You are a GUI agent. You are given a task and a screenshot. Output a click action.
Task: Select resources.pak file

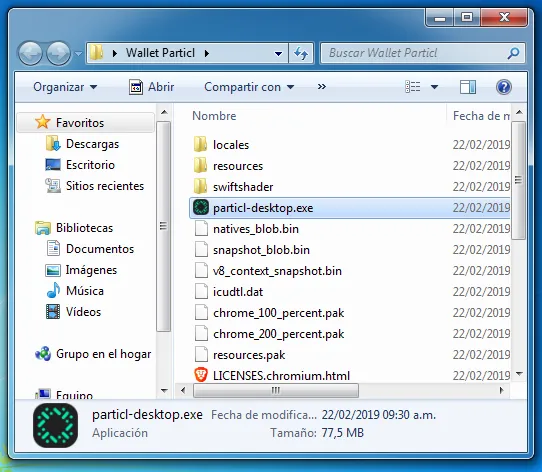tap(249, 355)
